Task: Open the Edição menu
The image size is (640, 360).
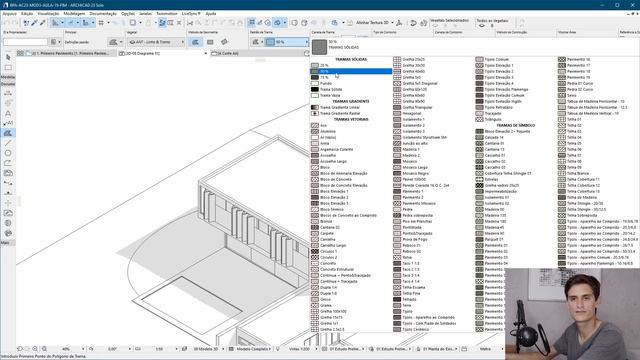Action: point(27,13)
